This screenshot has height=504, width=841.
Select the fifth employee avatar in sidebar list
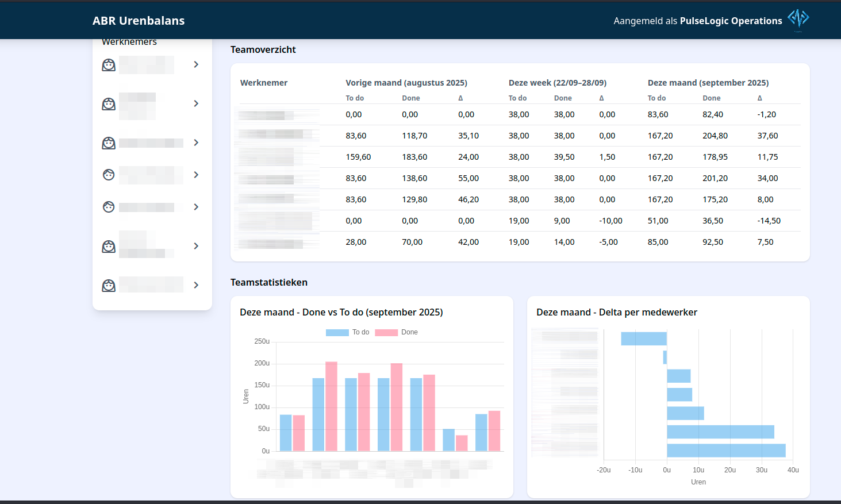[x=109, y=207]
